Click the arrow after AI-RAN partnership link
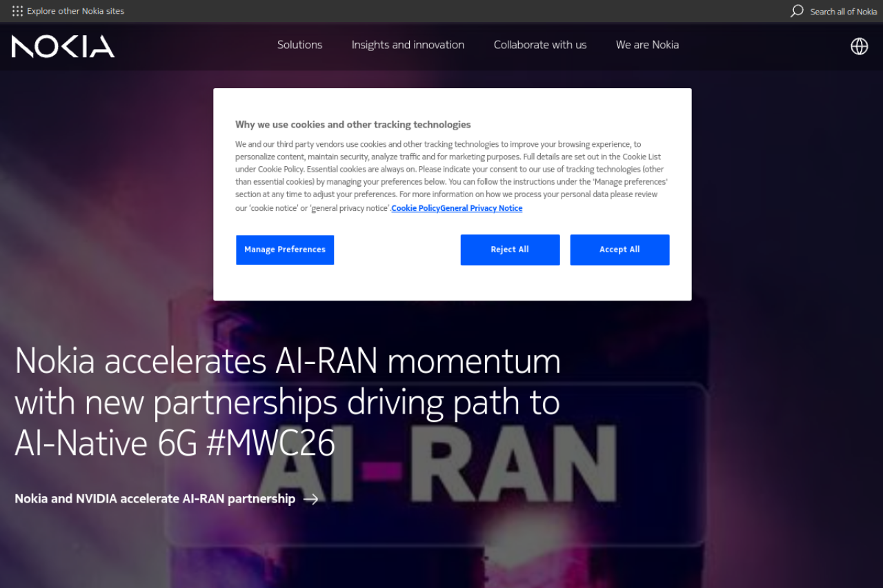 tap(311, 499)
